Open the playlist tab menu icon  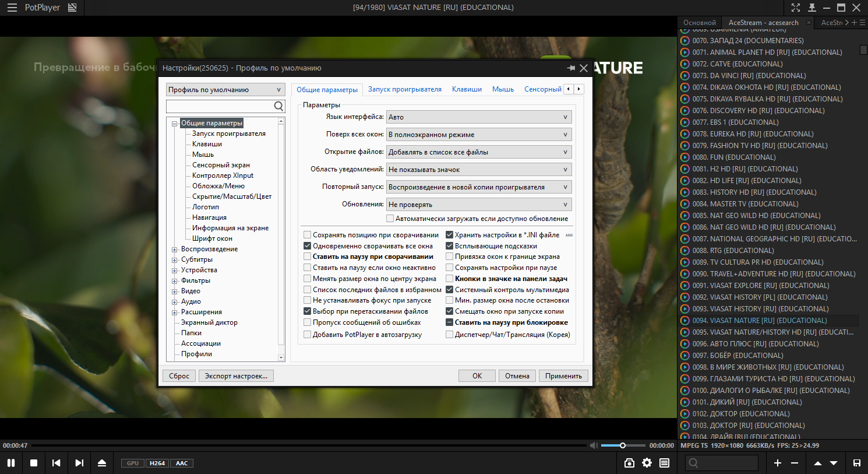pos(862,23)
